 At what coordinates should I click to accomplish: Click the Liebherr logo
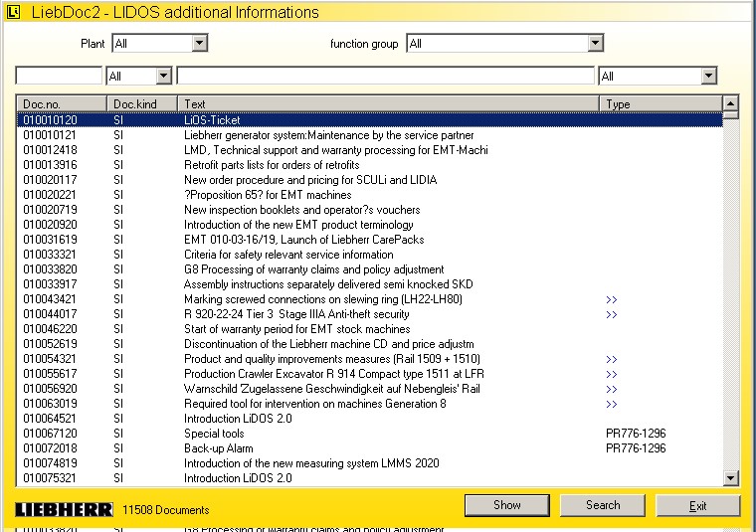64,509
